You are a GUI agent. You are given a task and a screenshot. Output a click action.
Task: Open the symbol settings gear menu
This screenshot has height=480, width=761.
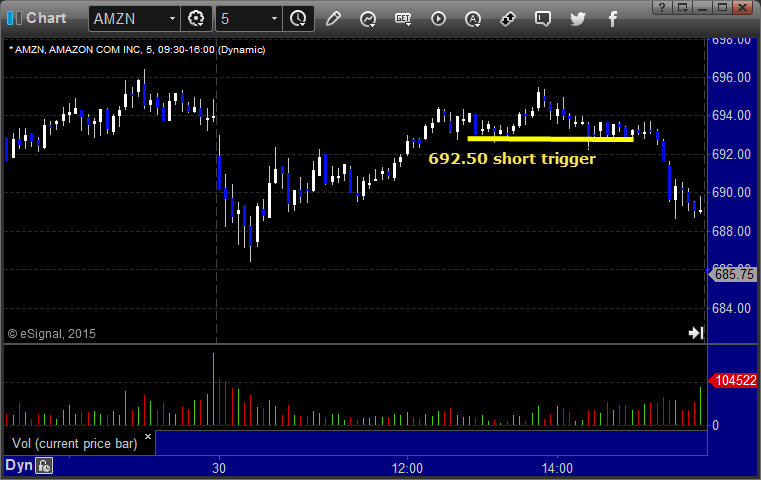[x=196, y=19]
